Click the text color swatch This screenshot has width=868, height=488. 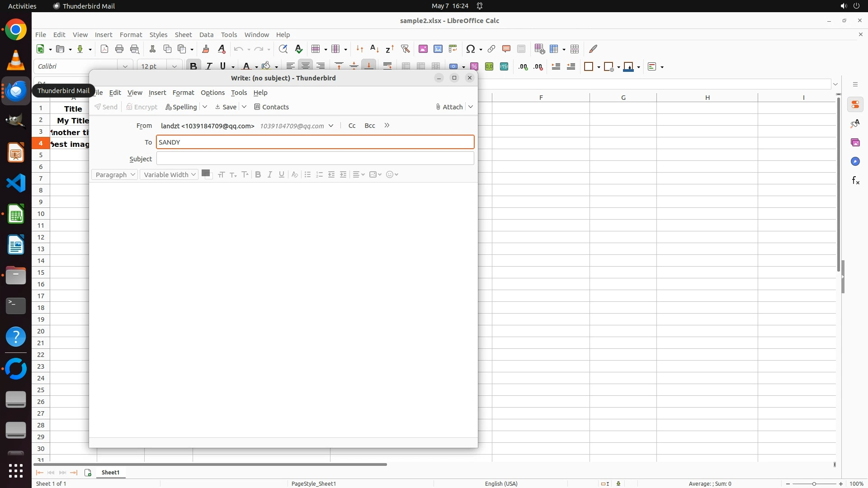pos(206,174)
